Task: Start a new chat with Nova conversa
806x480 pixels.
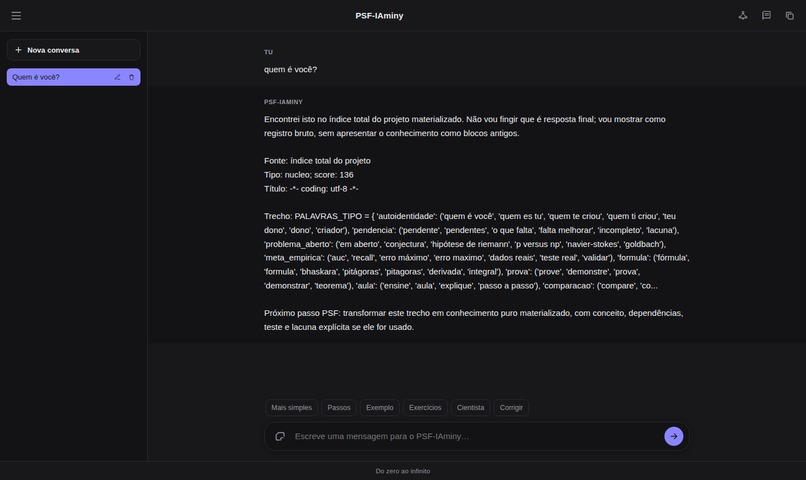Action: pyautogui.click(x=74, y=50)
